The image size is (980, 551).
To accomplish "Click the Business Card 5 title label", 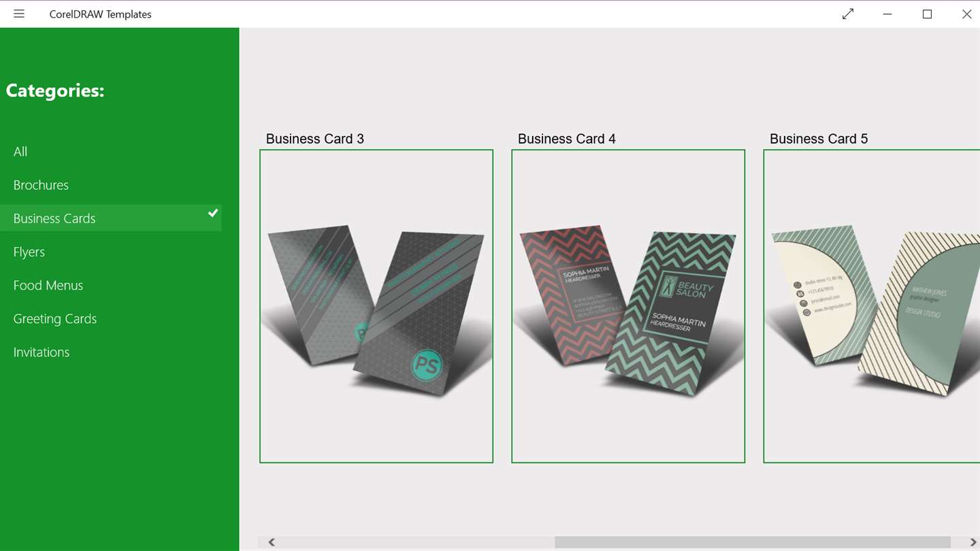I will tap(819, 139).
